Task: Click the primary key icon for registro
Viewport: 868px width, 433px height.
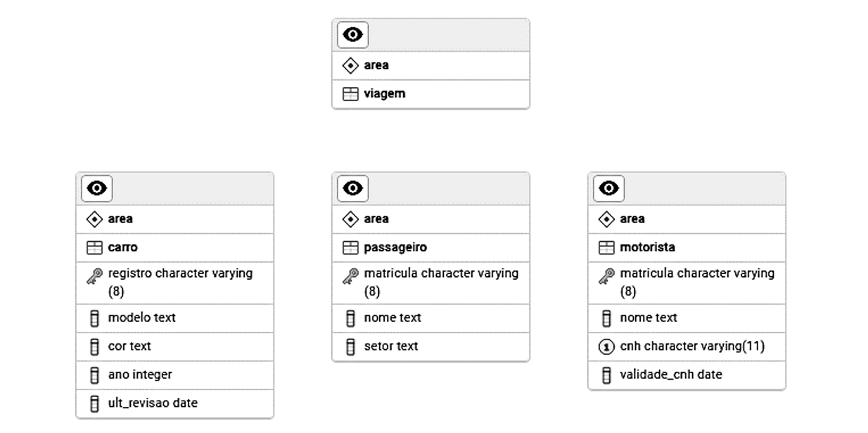Action: (94, 277)
